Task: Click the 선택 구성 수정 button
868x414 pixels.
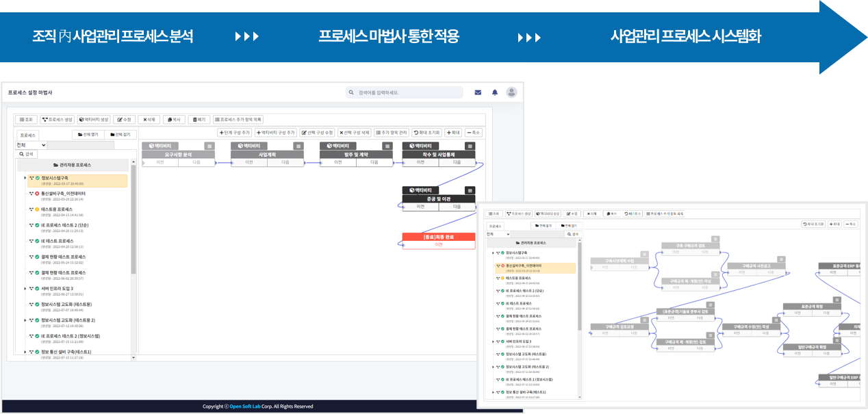Action: point(318,133)
